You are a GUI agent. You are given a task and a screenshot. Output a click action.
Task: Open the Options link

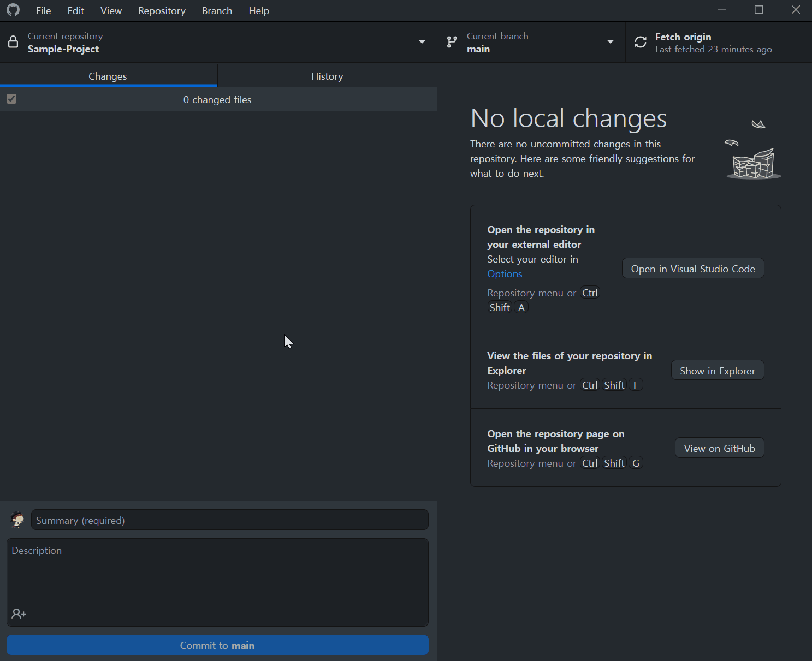pos(505,274)
